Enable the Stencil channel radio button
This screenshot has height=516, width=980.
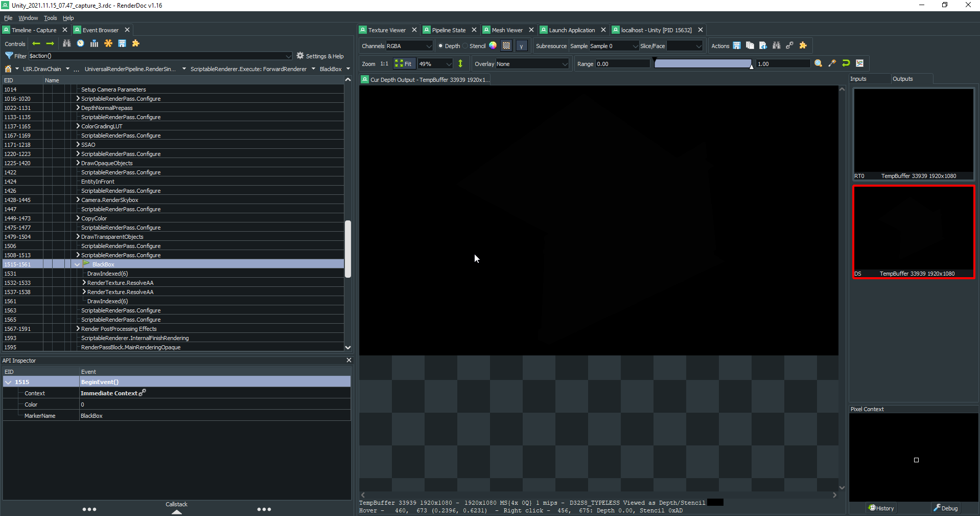point(465,46)
